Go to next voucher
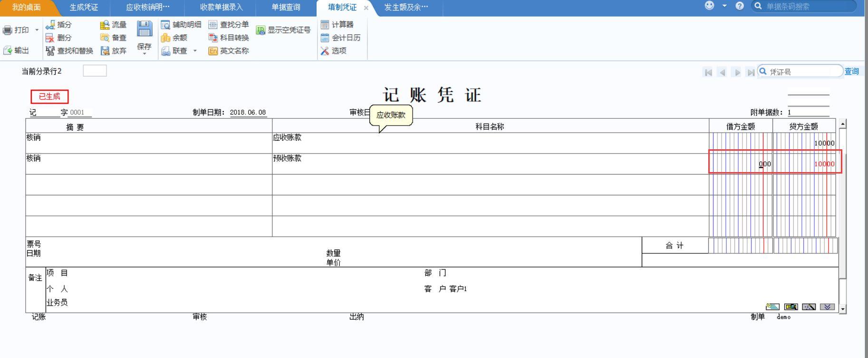The height and width of the screenshot is (358, 868). pyautogui.click(x=737, y=72)
